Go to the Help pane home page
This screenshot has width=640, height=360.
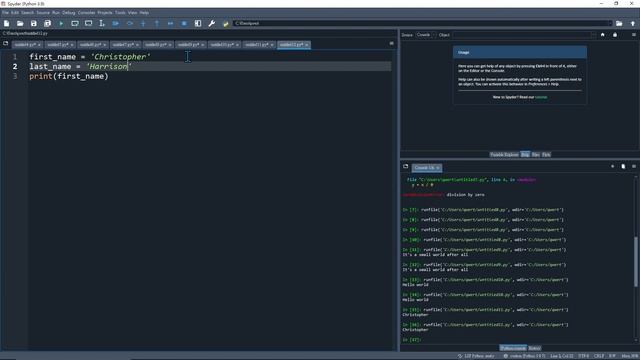(602, 35)
